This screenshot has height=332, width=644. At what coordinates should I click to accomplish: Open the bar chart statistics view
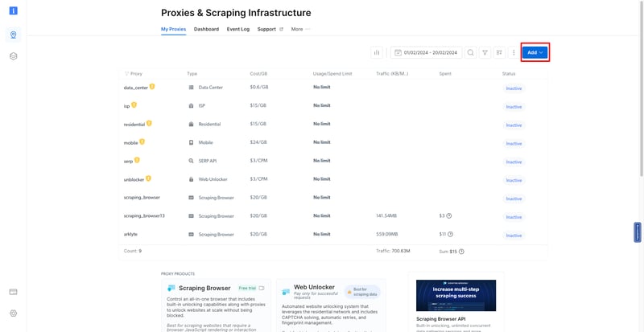tap(376, 52)
